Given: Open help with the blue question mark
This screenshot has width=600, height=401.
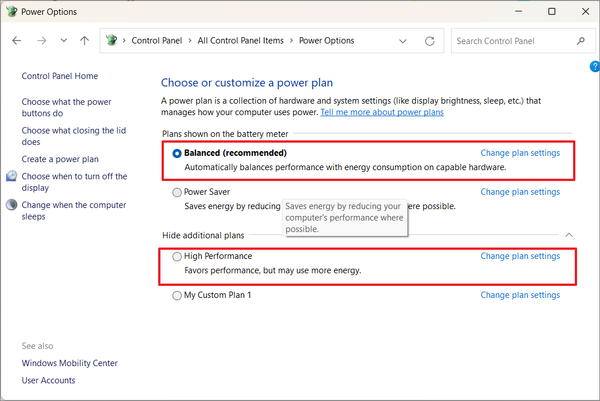Looking at the screenshot, I should pyautogui.click(x=595, y=67).
